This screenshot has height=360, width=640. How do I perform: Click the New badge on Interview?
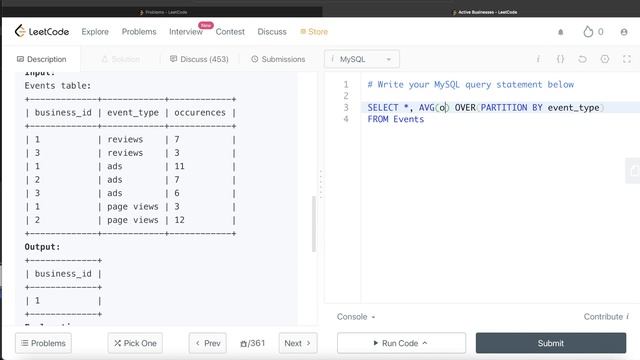click(206, 25)
